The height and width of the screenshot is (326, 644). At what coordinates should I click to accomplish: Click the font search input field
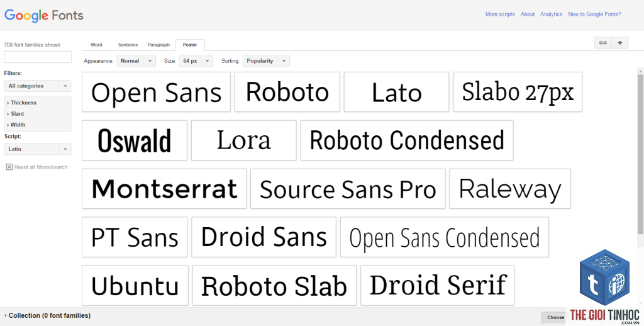tap(37, 57)
